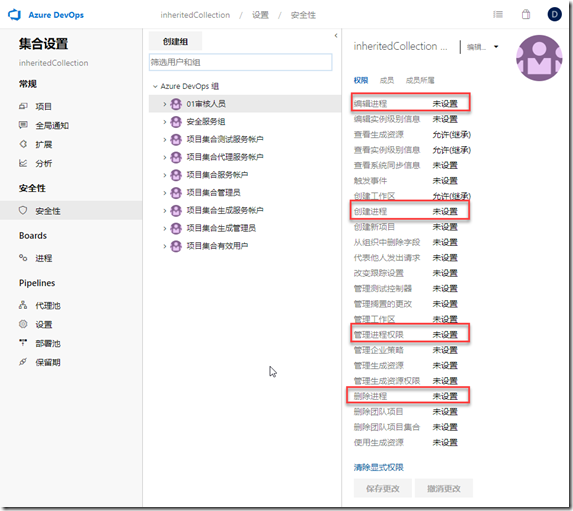Change 管理企业策略 permission value

coord(445,350)
